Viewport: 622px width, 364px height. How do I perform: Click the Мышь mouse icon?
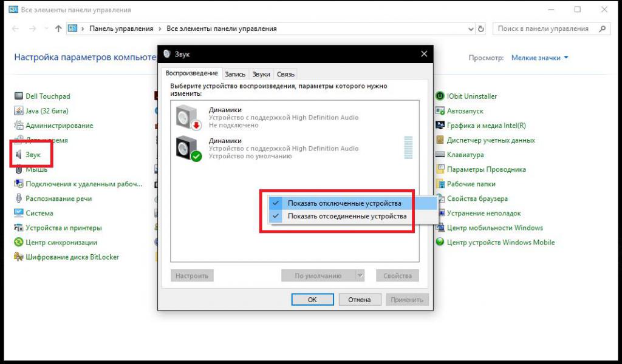19,169
